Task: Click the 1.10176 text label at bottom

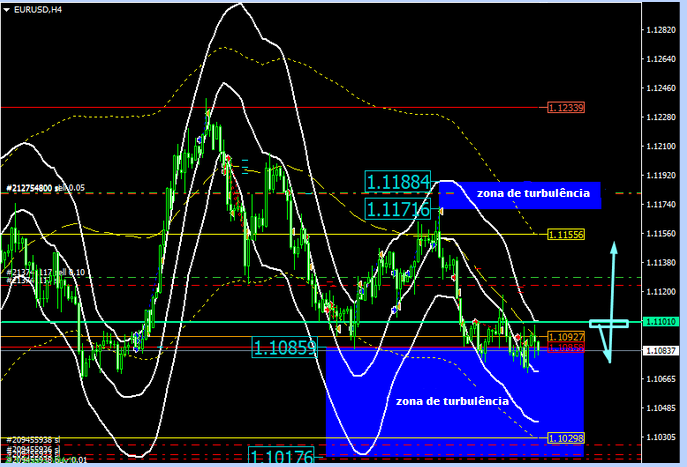Action: (284, 458)
